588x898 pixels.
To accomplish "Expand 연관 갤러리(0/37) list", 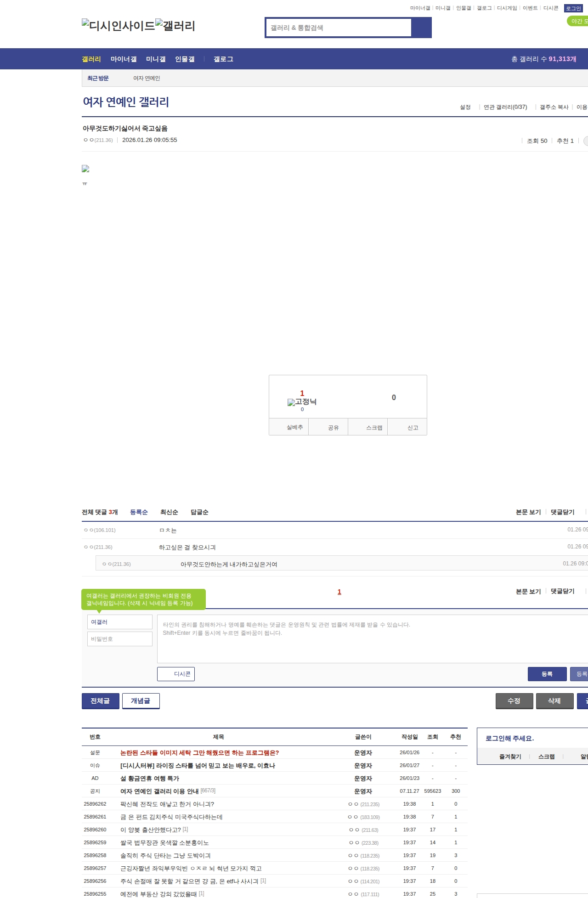I will point(505,107).
